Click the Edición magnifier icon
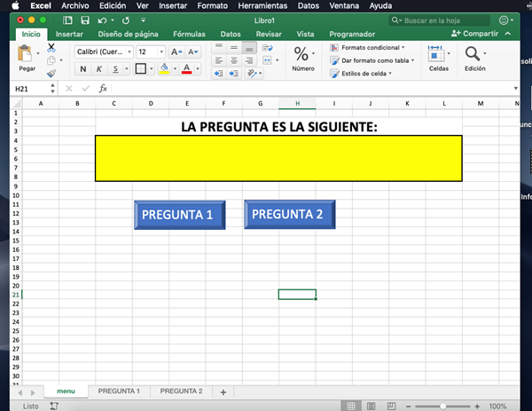 coord(473,54)
